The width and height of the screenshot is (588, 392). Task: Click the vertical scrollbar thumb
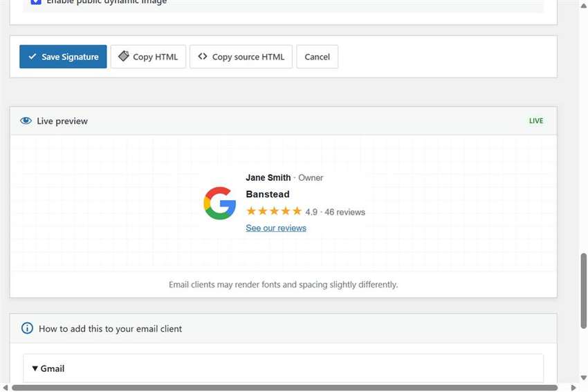click(584, 291)
